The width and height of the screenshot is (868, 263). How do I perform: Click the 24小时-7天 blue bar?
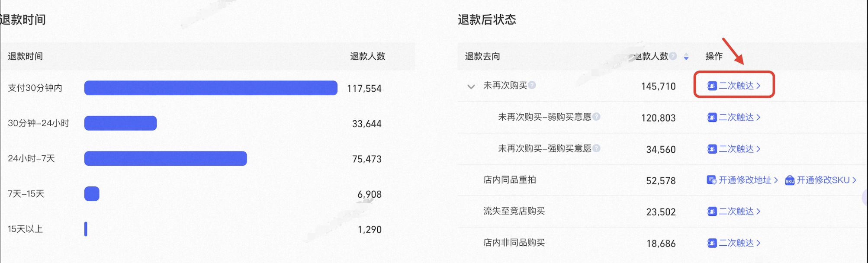pyautogui.click(x=166, y=158)
